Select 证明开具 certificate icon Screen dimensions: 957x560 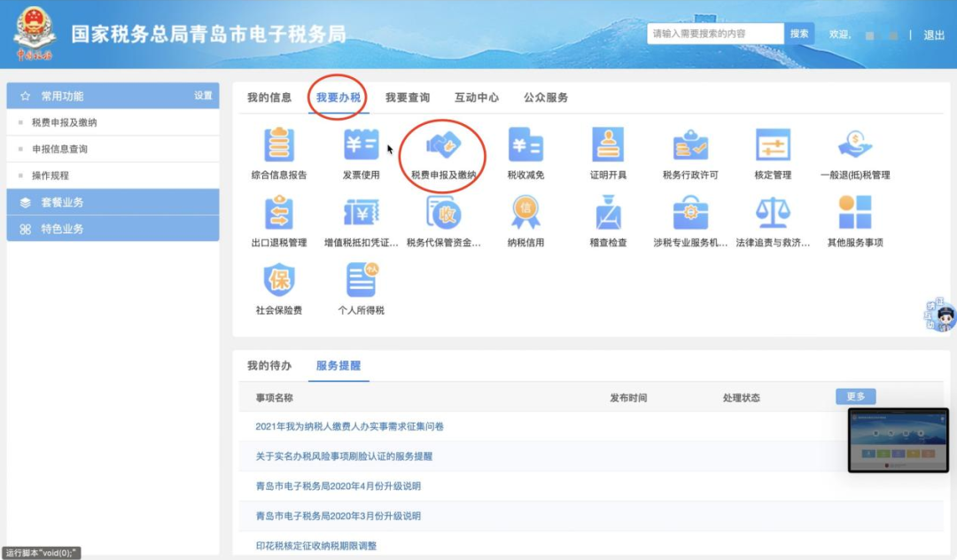pyautogui.click(x=608, y=145)
